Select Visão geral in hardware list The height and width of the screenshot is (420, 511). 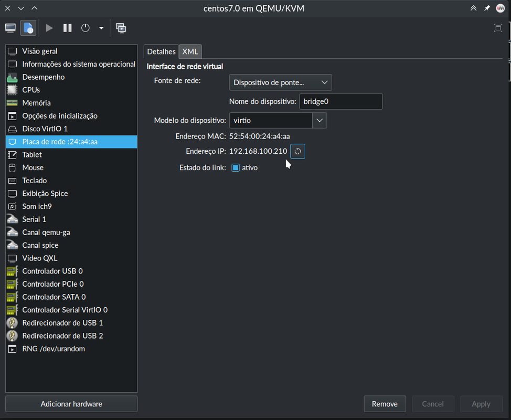pyautogui.click(x=71, y=51)
